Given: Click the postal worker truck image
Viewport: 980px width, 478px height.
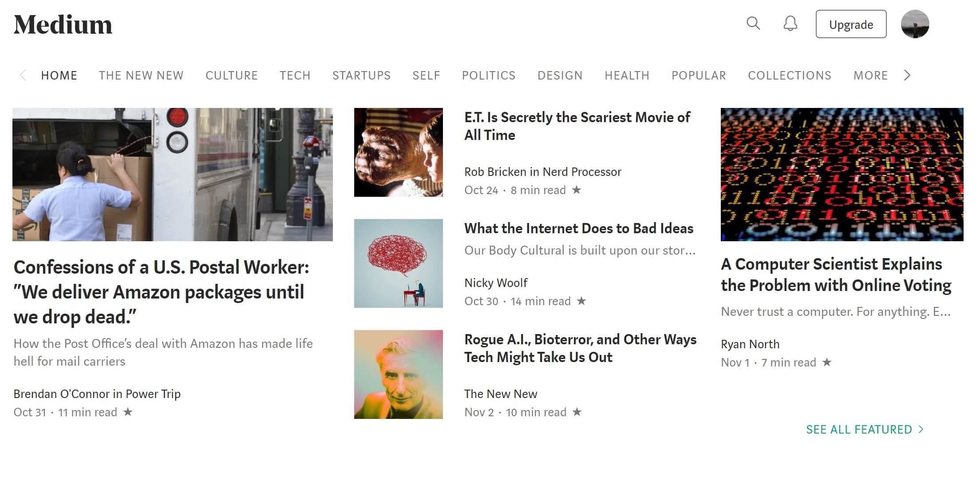Looking at the screenshot, I should (173, 175).
